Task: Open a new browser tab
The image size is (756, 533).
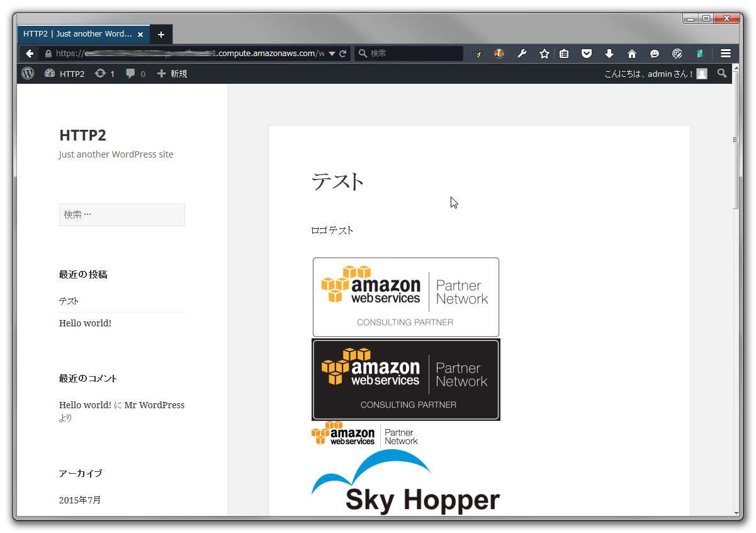Action: click(161, 34)
